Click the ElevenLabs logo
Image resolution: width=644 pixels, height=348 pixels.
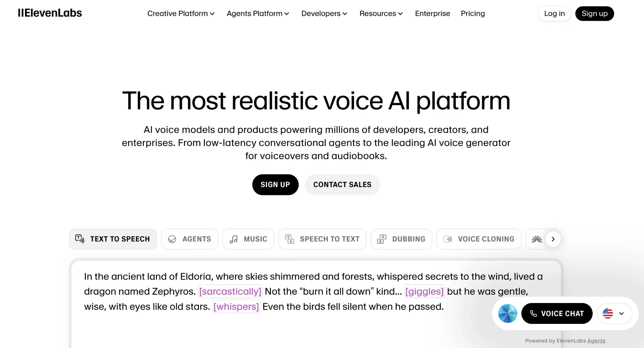(x=50, y=13)
